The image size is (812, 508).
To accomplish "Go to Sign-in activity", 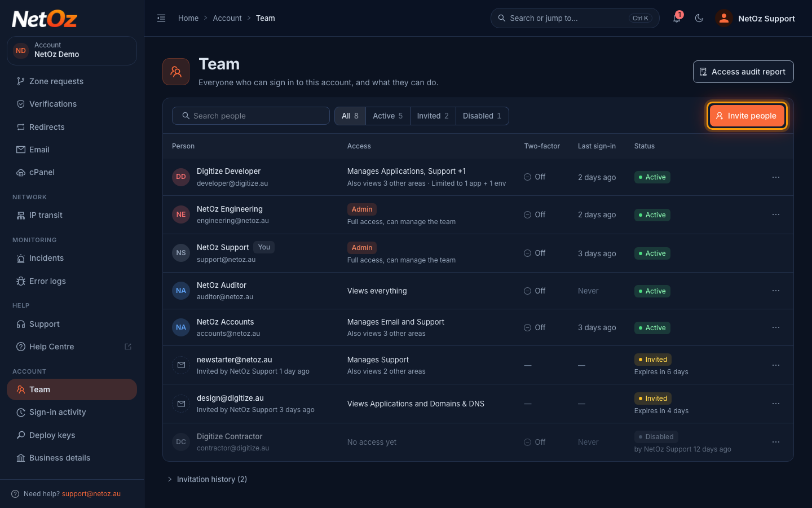I will (72, 412).
